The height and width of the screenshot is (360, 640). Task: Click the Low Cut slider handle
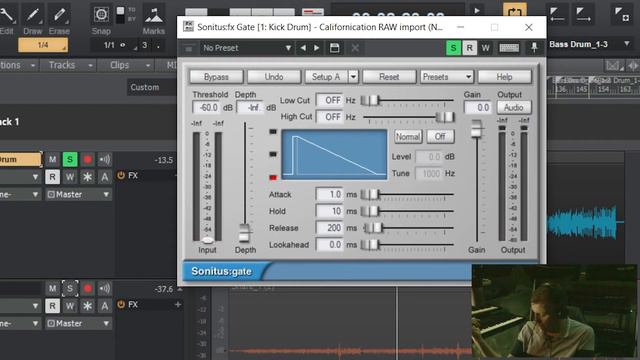[371, 100]
